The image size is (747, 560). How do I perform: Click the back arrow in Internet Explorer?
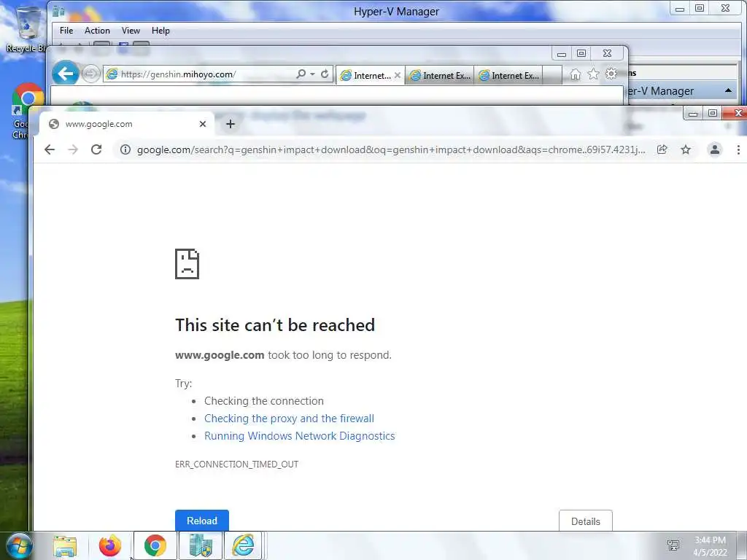click(x=65, y=74)
